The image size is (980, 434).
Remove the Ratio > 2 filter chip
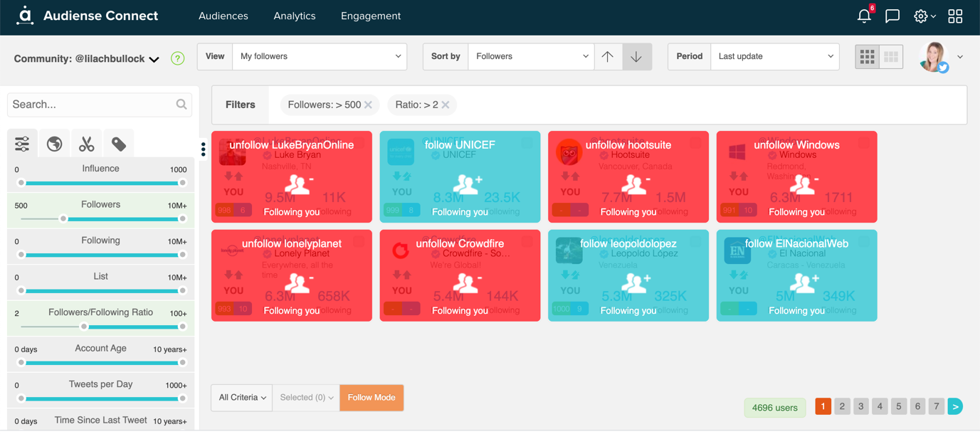[x=445, y=105]
